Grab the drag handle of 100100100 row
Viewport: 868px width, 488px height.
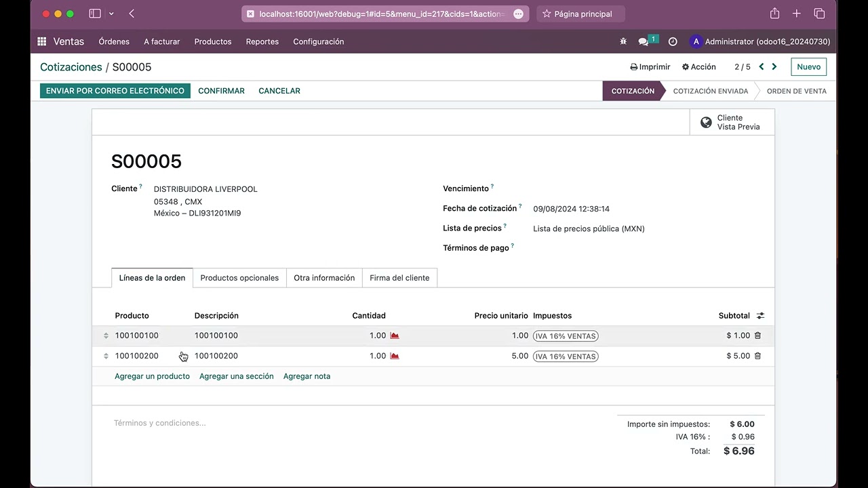[106, 335]
